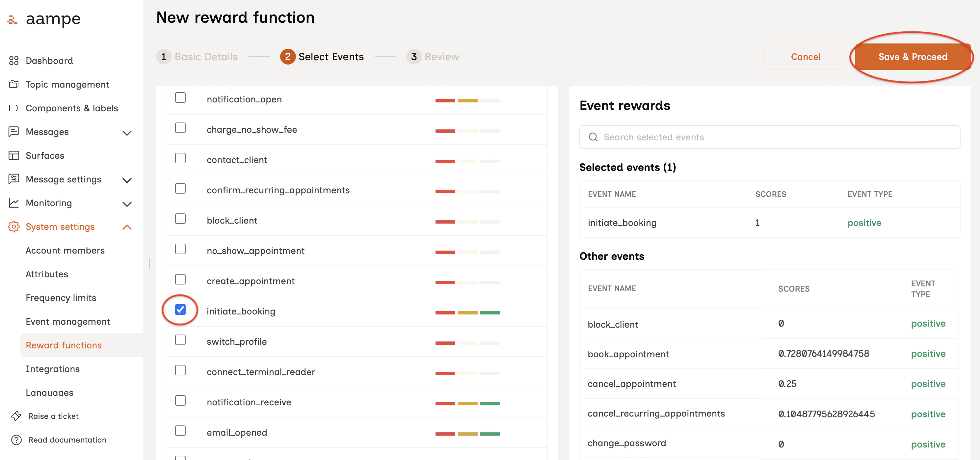
Task: Click the Dashboard grid icon
Action: click(x=14, y=61)
